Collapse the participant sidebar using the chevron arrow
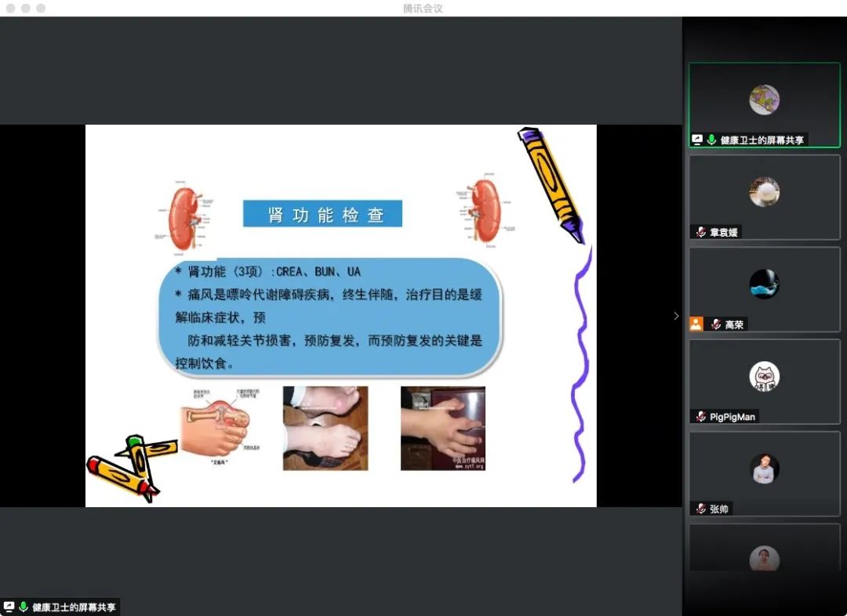847x616 pixels. 676,316
